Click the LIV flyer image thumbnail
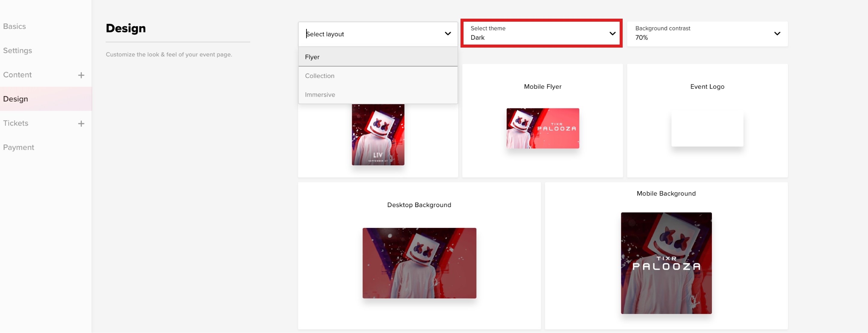 point(378,135)
